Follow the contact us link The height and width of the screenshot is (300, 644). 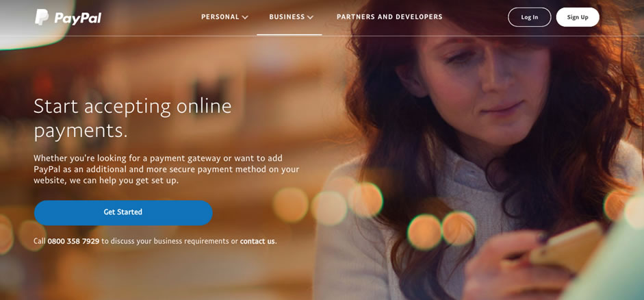click(x=257, y=241)
